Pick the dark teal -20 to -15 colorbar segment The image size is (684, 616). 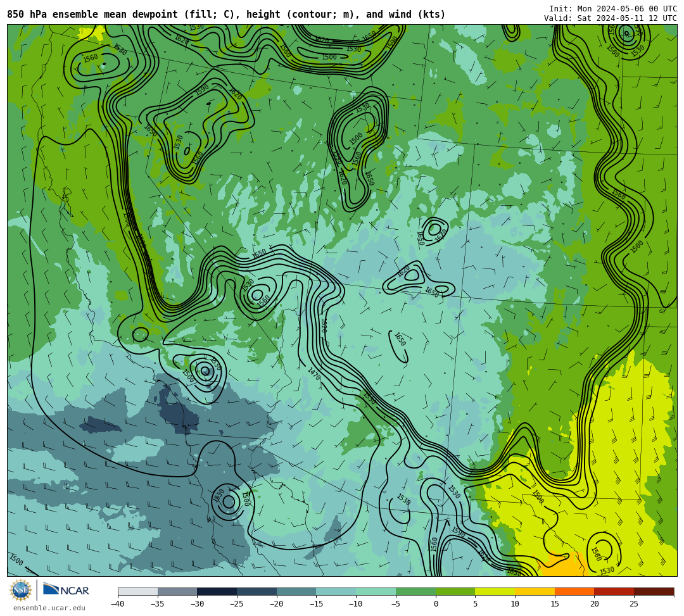296,591
